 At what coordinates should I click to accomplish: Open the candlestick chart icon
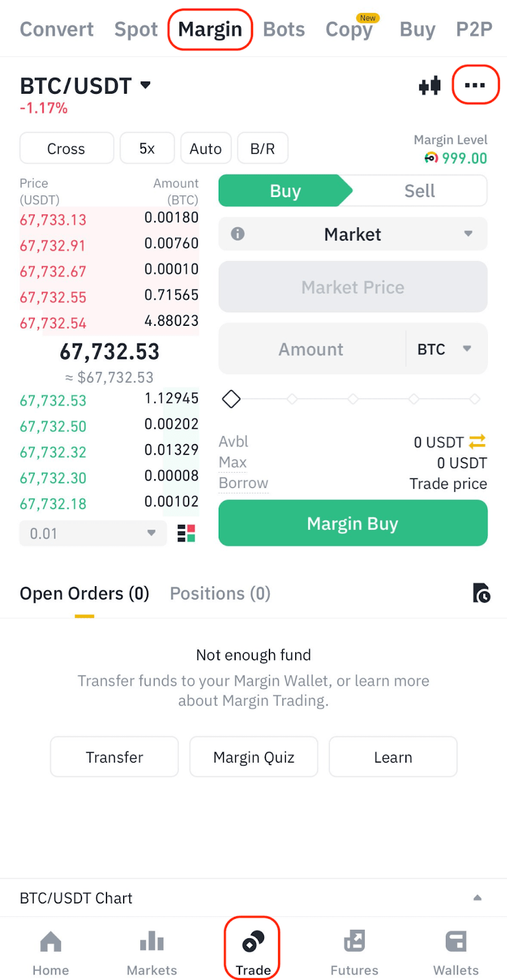pyautogui.click(x=430, y=86)
